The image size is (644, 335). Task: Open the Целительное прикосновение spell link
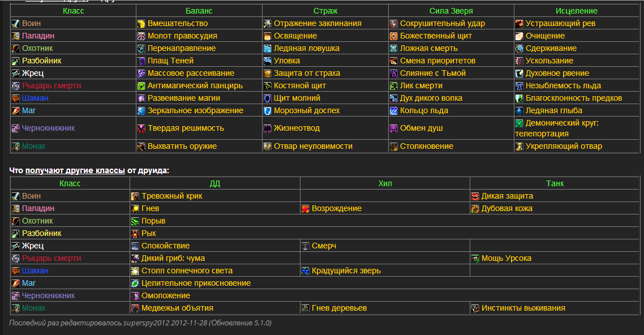coord(196,284)
